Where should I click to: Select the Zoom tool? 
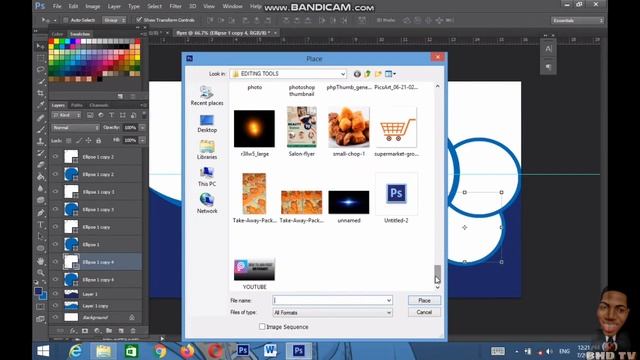click(x=40, y=272)
